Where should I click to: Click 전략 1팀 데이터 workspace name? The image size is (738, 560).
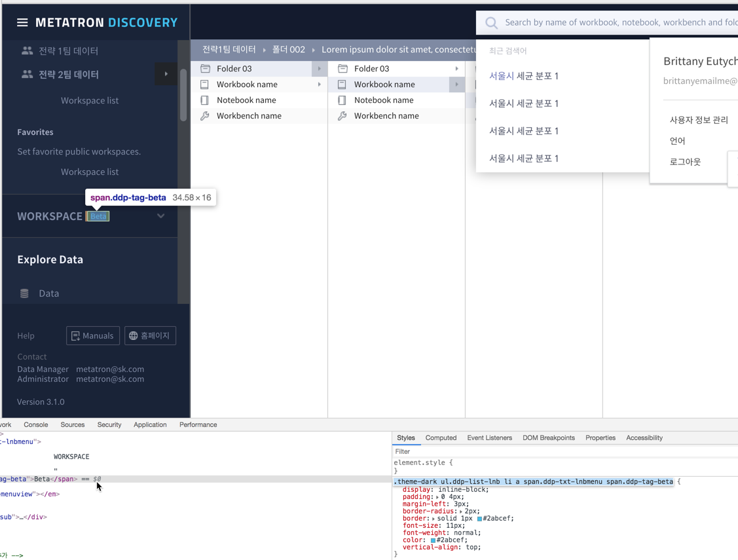coord(68,50)
